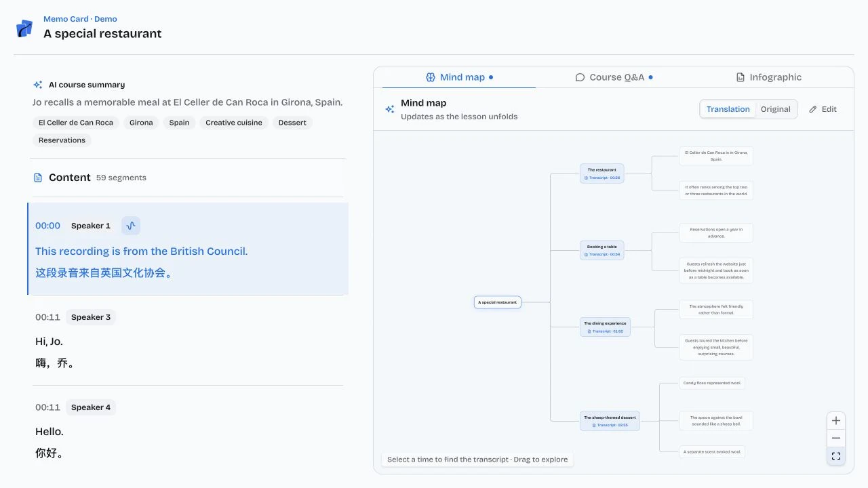
Task: Open the Memo Card · Demo breadcrumb link
Action: [x=80, y=19]
